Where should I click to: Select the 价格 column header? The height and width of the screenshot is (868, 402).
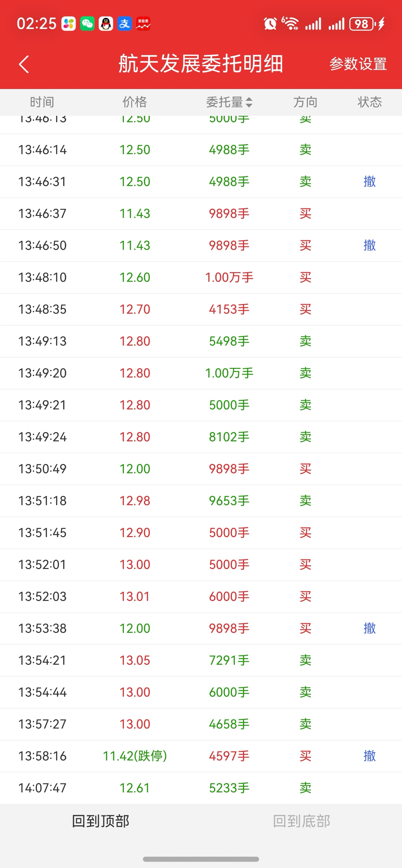(135, 102)
